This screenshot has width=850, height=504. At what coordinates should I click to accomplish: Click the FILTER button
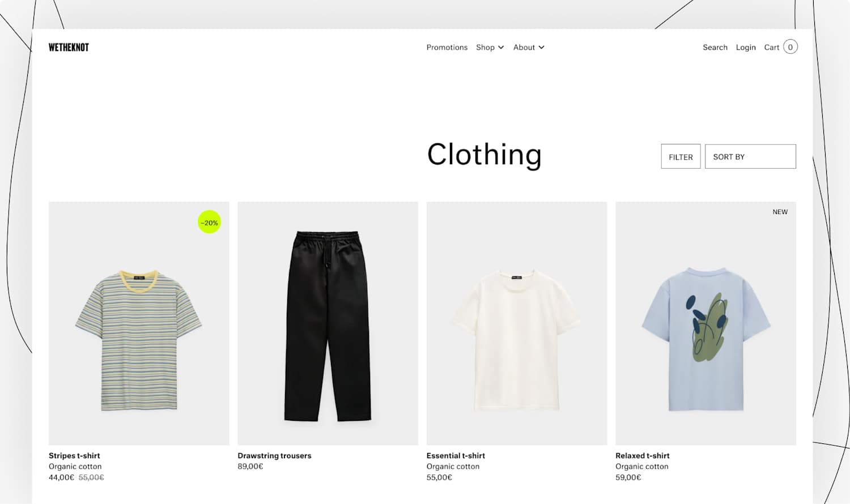[x=681, y=156]
